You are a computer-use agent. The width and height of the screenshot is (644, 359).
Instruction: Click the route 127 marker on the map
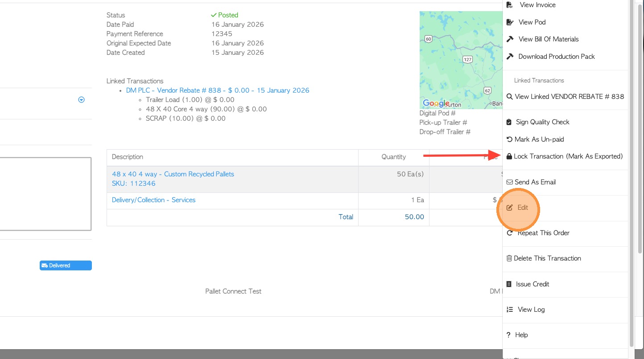point(467,59)
